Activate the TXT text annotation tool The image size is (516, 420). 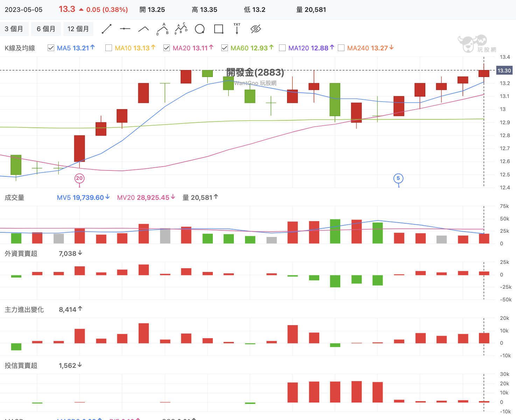pyautogui.click(x=237, y=29)
